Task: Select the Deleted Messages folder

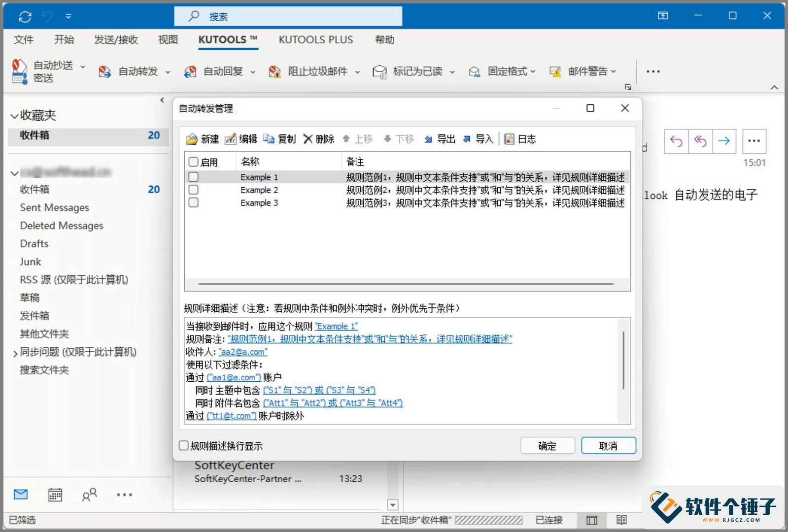Action: point(62,226)
